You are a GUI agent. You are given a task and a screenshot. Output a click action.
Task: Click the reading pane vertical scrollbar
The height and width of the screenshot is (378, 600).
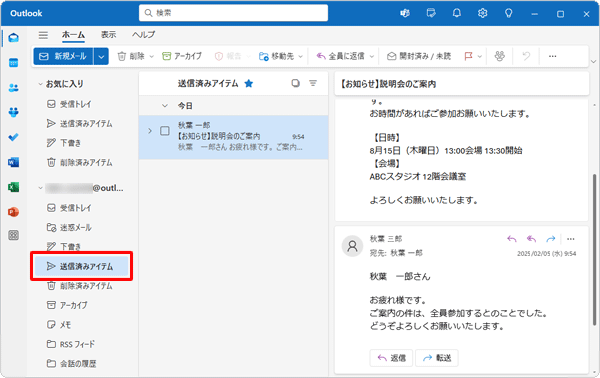[594, 249]
